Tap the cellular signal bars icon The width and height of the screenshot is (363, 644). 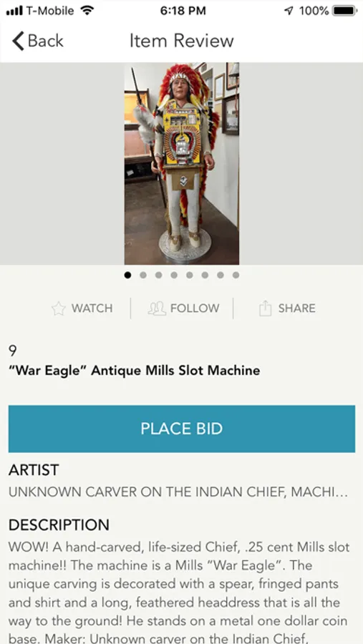pos(14,11)
